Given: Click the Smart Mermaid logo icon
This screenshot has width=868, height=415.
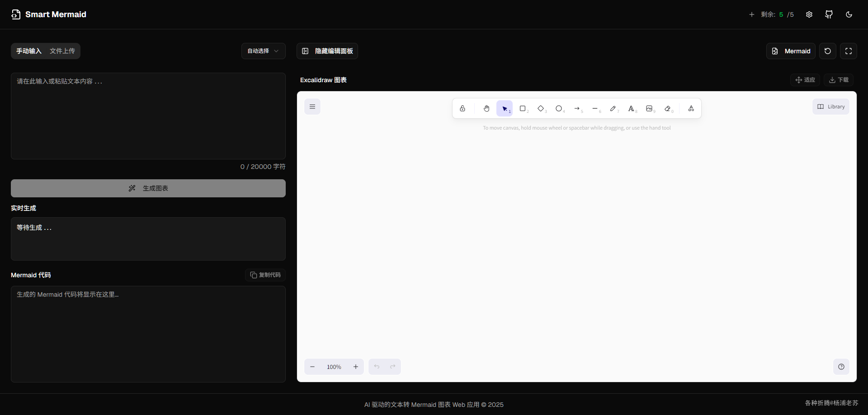Looking at the screenshot, I should coord(16,14).
